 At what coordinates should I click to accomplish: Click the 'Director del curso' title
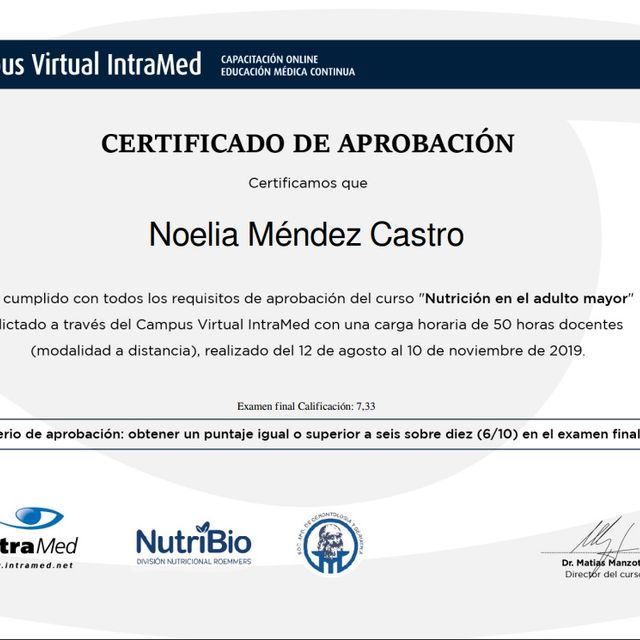tap(602, 574)
